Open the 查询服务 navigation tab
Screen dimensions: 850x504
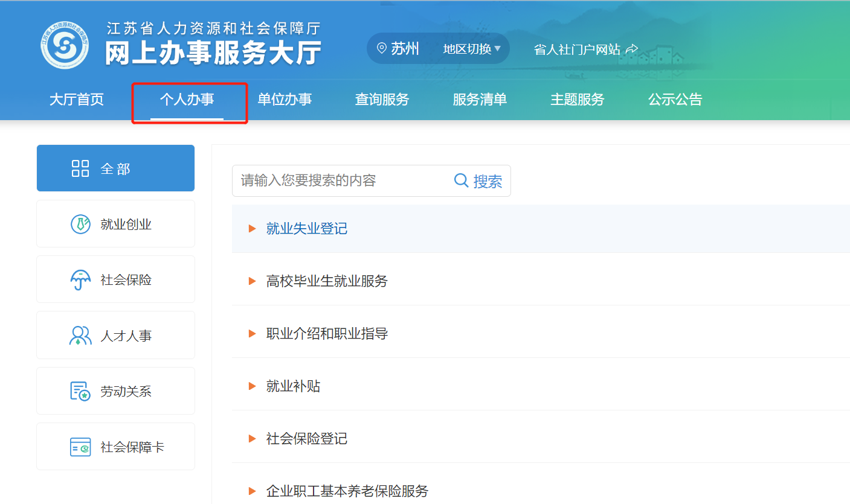point(382,100)
